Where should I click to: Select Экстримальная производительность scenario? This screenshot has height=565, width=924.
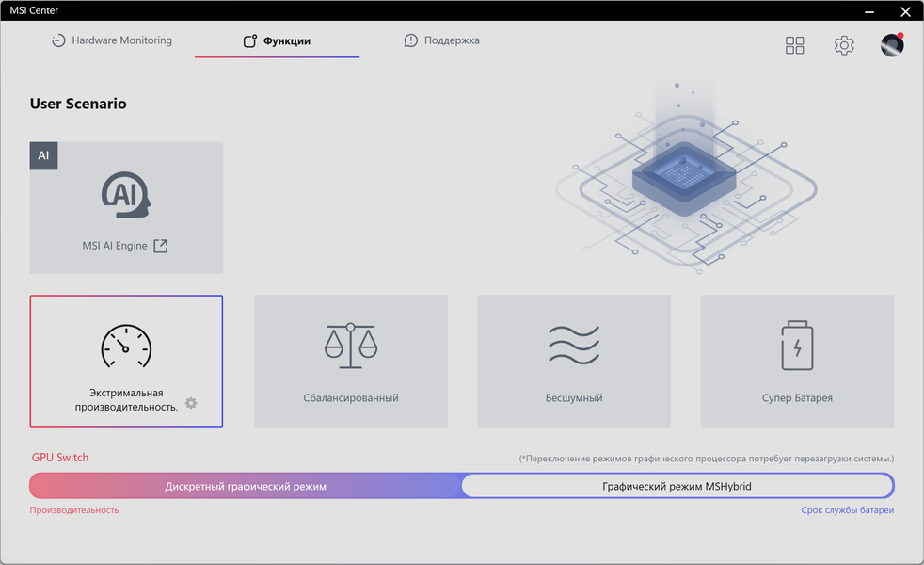[x=126, y=361]
